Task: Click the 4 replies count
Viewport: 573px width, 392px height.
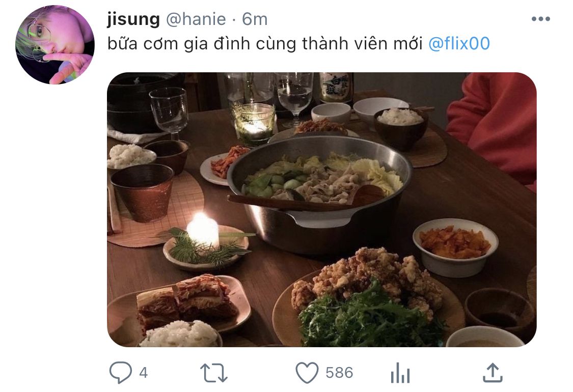Action: point(144,373)
